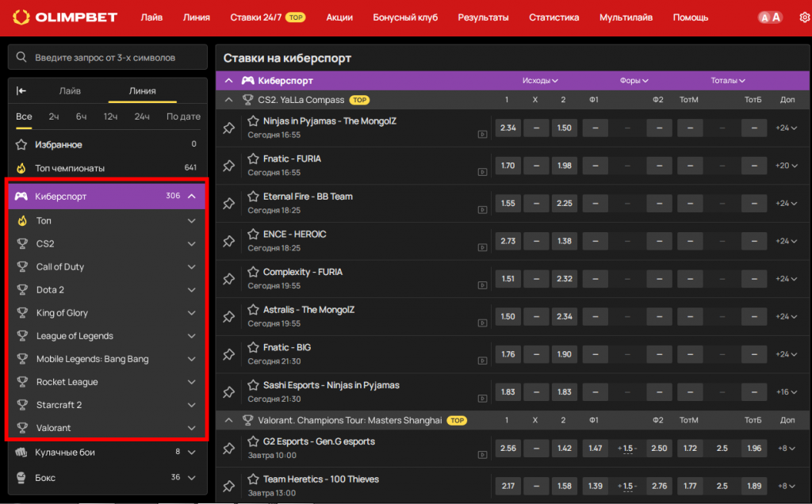Open the Ставки 24/7 menu item
812x504 pixels.
(268, 17)
